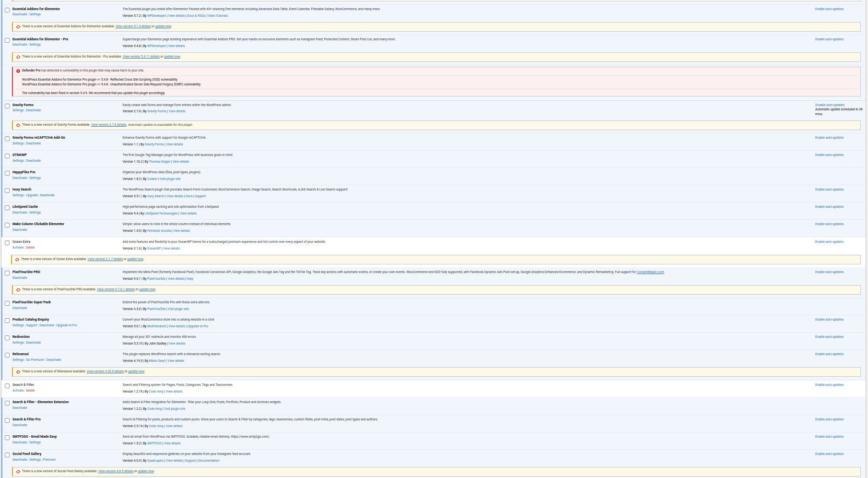Image resolution: width=868 pixels, height=478 pixels.
Task: Check the Redirection plugin checkbox
Action: pyautogui.click(x=7, y=338)
